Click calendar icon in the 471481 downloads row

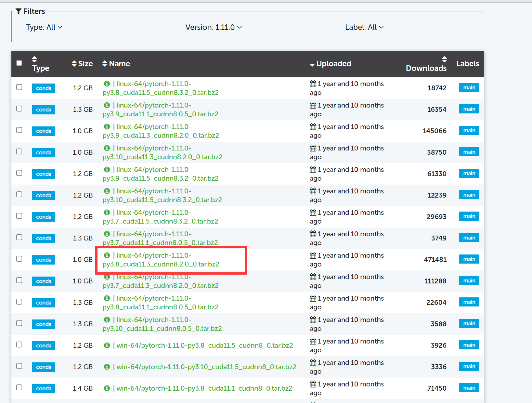pyautogui.click(x=313, y=255)
